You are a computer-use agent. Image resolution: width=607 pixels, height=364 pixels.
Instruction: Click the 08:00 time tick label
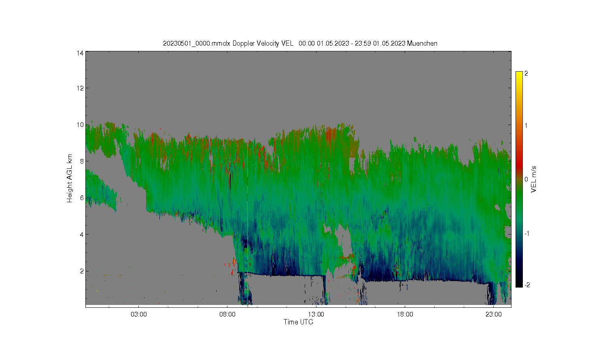click(x=227, y=314)
